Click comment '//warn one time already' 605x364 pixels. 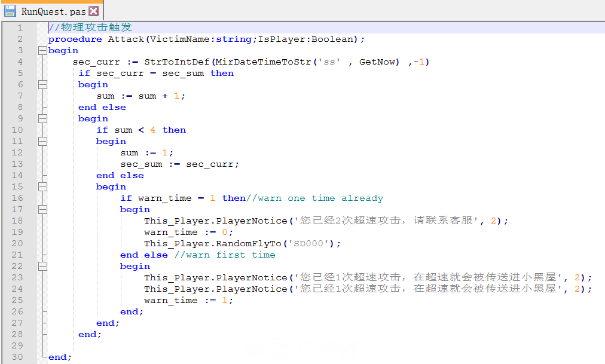(314, 198)
